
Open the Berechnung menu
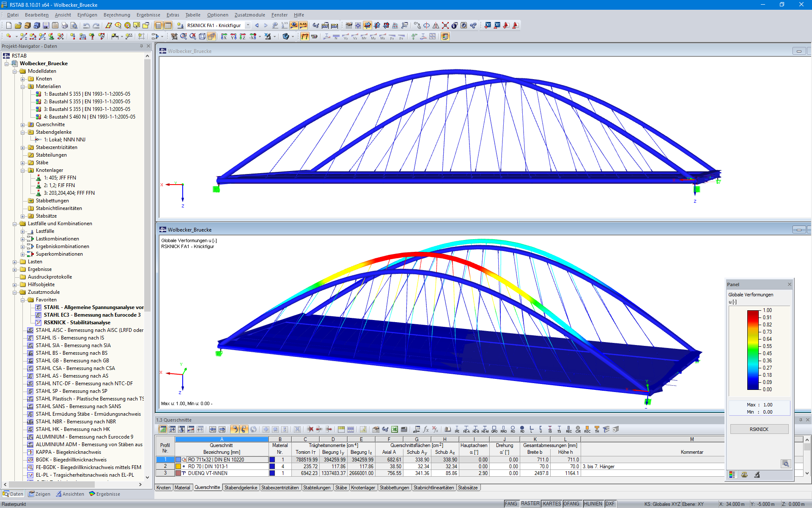[117, 15]
